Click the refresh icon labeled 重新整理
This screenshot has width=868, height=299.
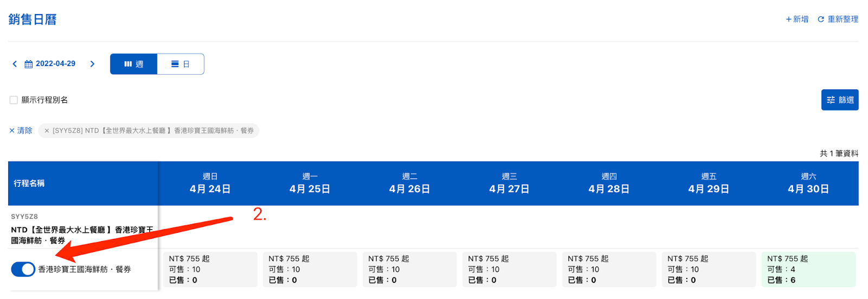821,19
